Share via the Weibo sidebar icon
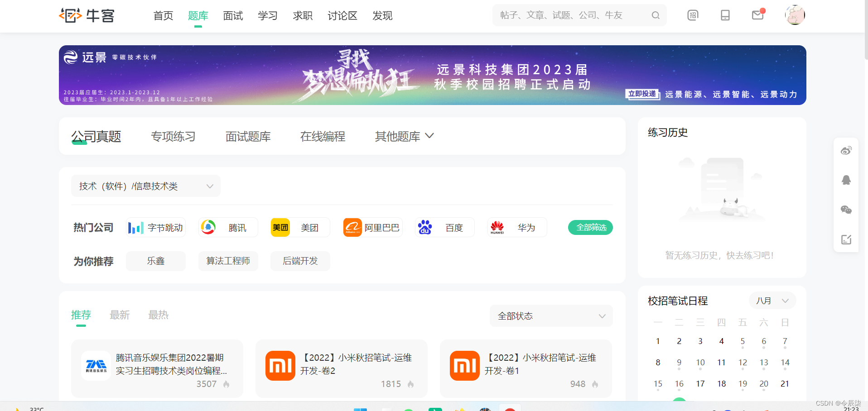The image size is (868, 411). pos(846,151)
